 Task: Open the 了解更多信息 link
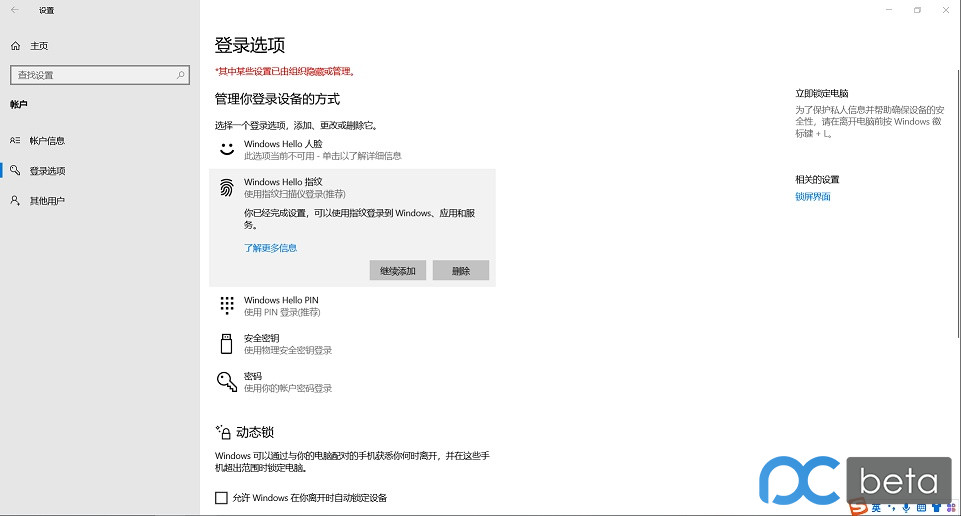(270, 248)
